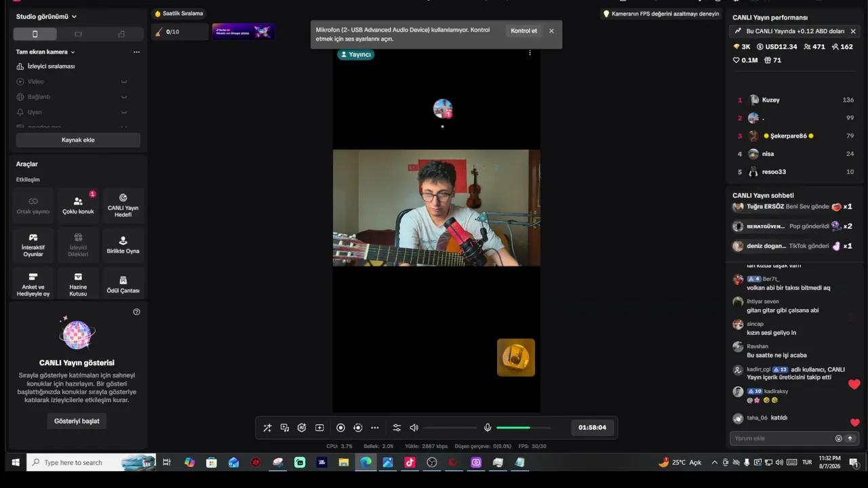
Task: Open the scene more options menu
Action: pos(136,52)
